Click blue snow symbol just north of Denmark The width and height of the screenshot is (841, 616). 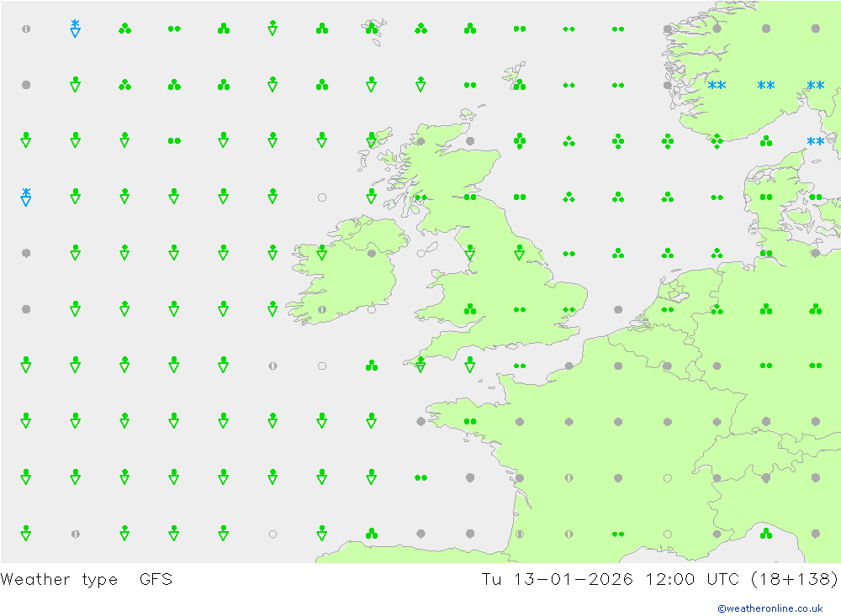click(816, 141)
